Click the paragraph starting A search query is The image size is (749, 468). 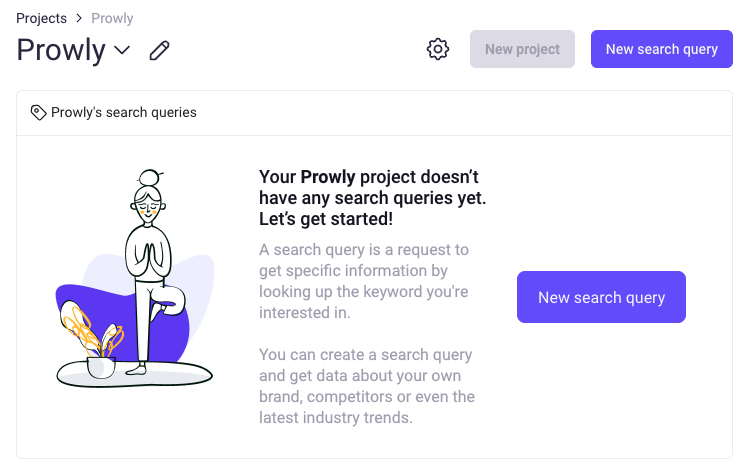[x=364, y=281]
